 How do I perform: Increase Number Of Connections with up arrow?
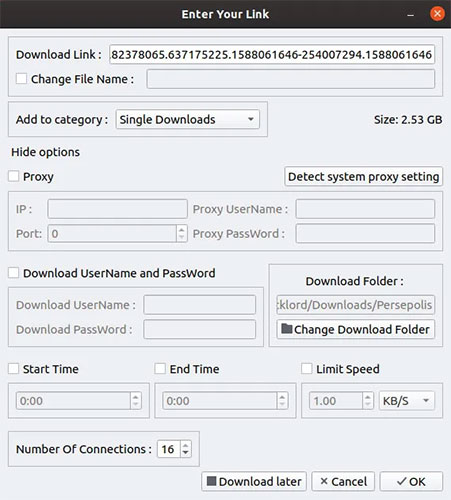pyautogui.click(x=186, y=444)
